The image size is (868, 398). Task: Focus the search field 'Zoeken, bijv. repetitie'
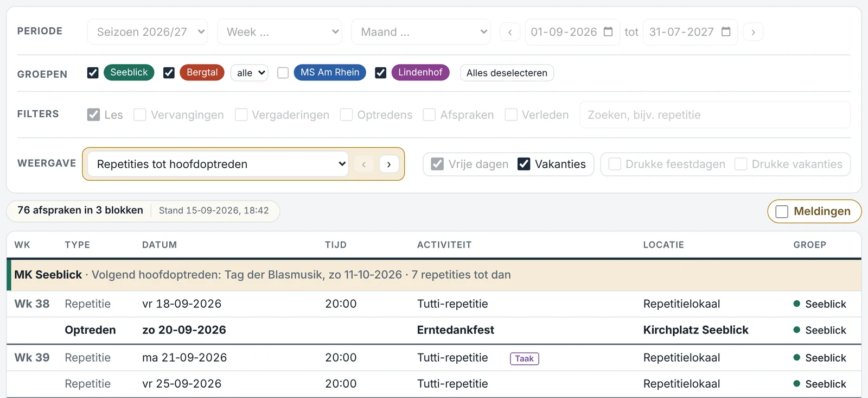(x=715, y=115)
